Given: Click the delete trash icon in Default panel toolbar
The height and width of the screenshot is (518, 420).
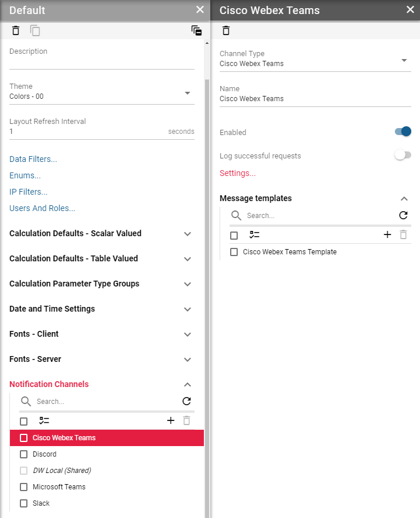Looking at the screenshot, I should pyautogui.click(x=16, y=30).
